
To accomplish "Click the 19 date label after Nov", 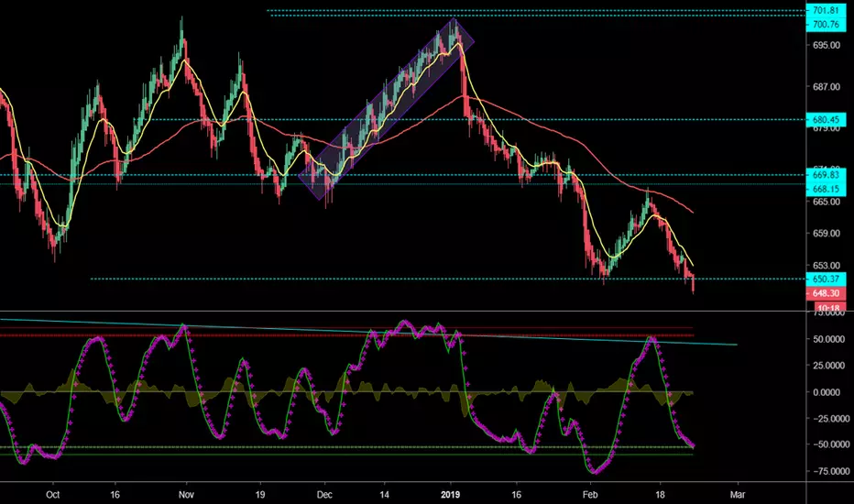I will point(260,495).
